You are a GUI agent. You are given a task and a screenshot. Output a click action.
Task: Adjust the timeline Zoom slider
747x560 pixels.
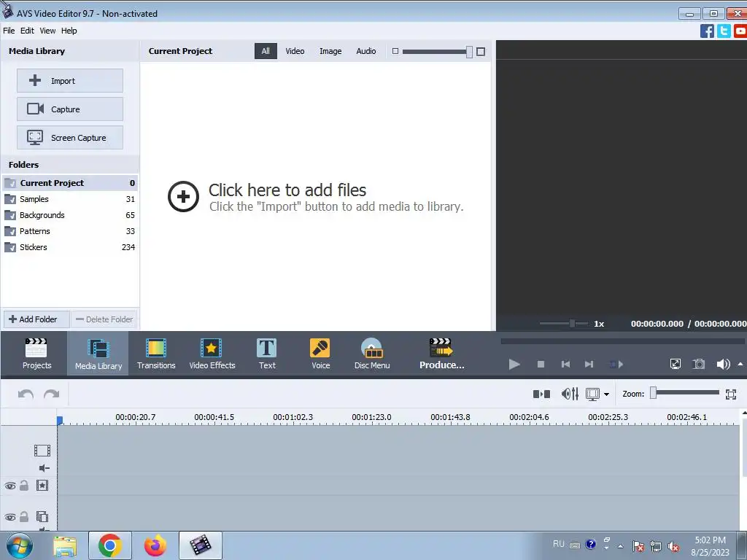(654, 393)
